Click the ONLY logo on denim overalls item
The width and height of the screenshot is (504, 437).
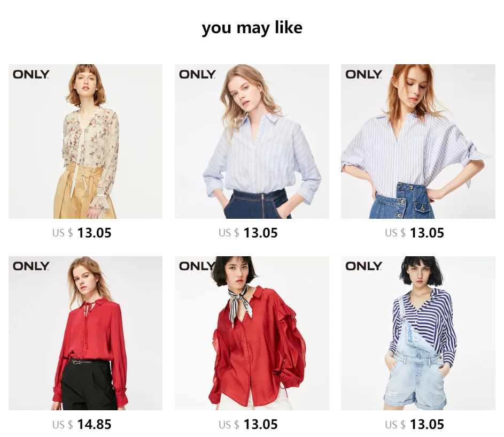pos(364,266)
